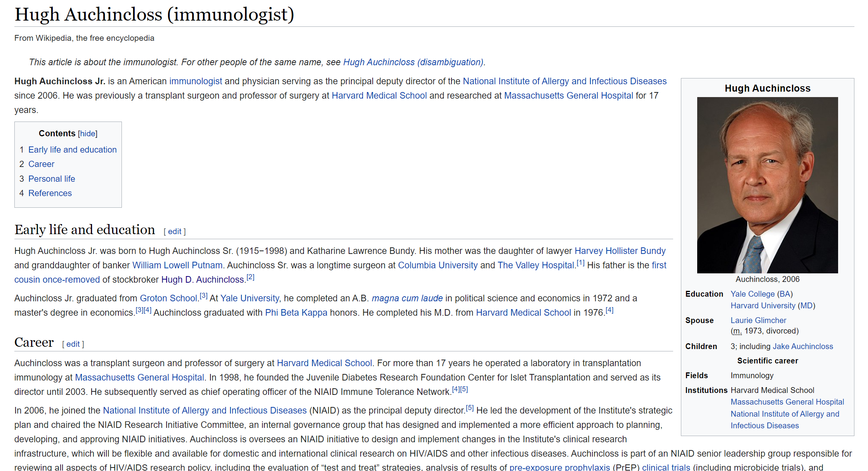Open the Laurie Glimcher spouse link

[x=758, y=320]
